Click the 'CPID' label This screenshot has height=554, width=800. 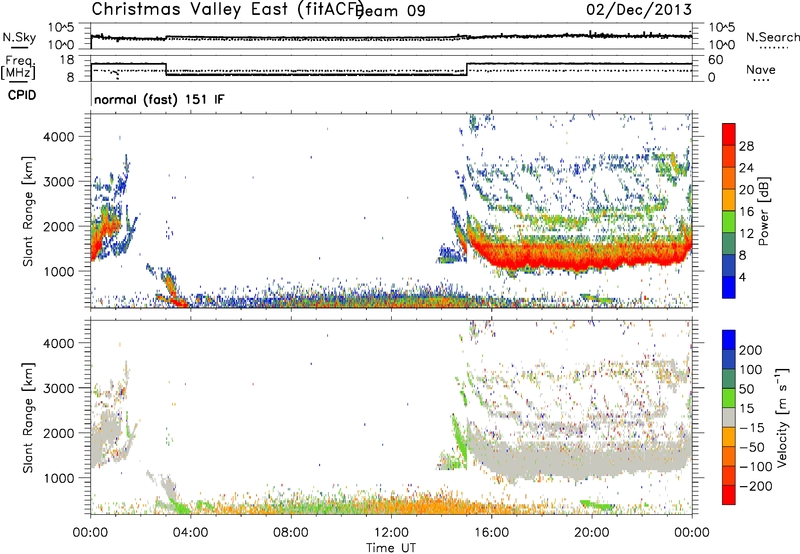(x=22, y=95)
